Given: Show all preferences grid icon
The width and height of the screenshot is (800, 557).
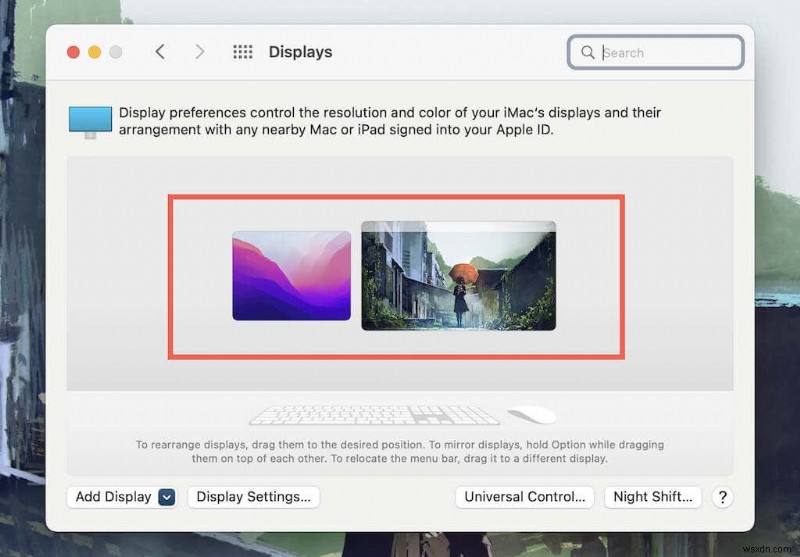Looking at the screenshot, I should [x=243, y=52].
